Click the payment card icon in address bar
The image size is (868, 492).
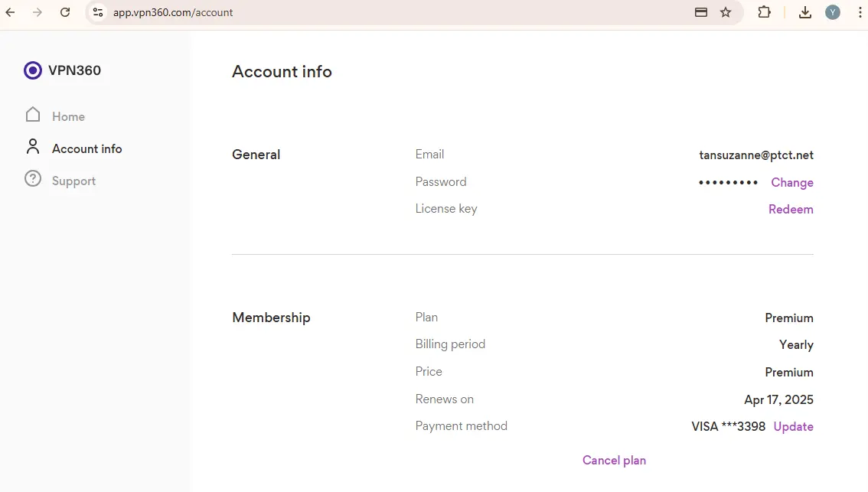[x=701, y=12]
